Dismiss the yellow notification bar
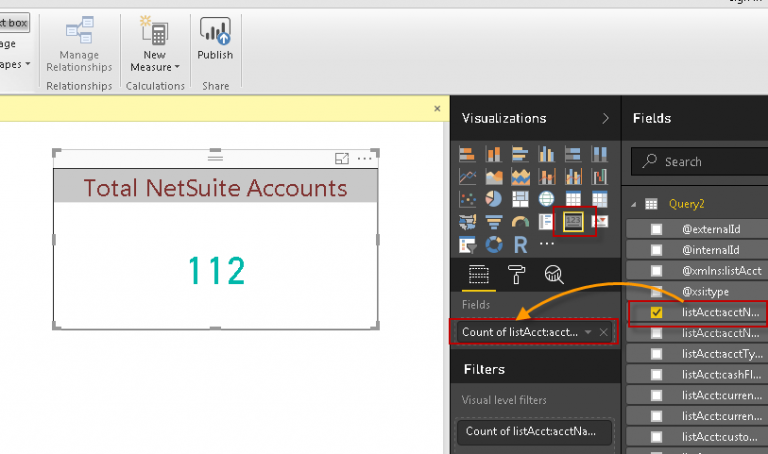 click(437, 109)
